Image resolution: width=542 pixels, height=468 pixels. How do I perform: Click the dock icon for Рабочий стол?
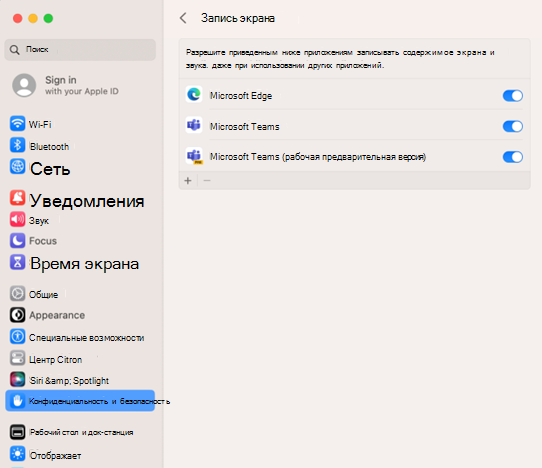tap(17, 432)
